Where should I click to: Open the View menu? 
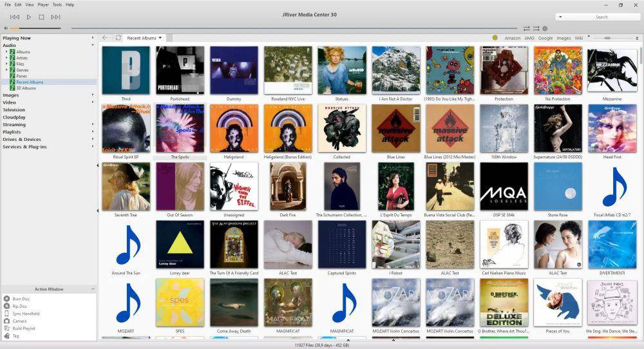[x=30, y=5]
